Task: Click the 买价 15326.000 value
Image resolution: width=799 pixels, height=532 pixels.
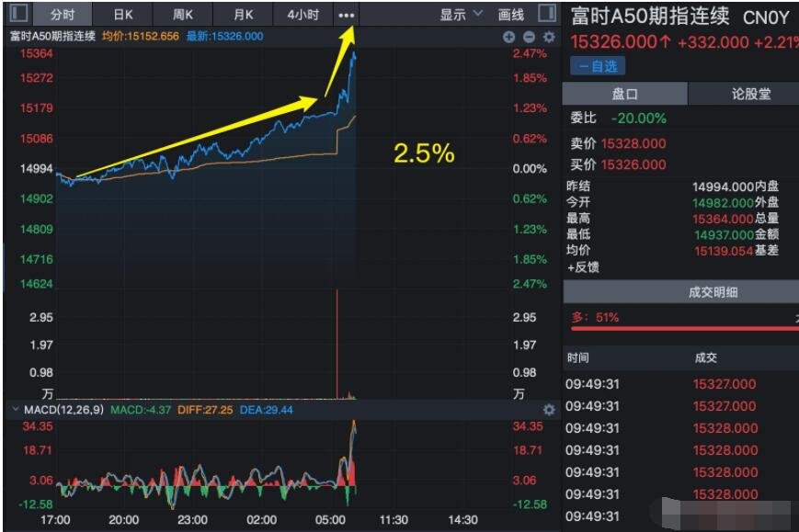Action: pyautogui.click(x=633, y=165)
